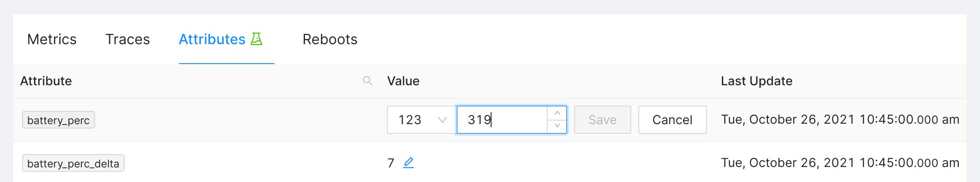
Task: Click the battery_perc last update timestamp
Action: click(840, 120)
